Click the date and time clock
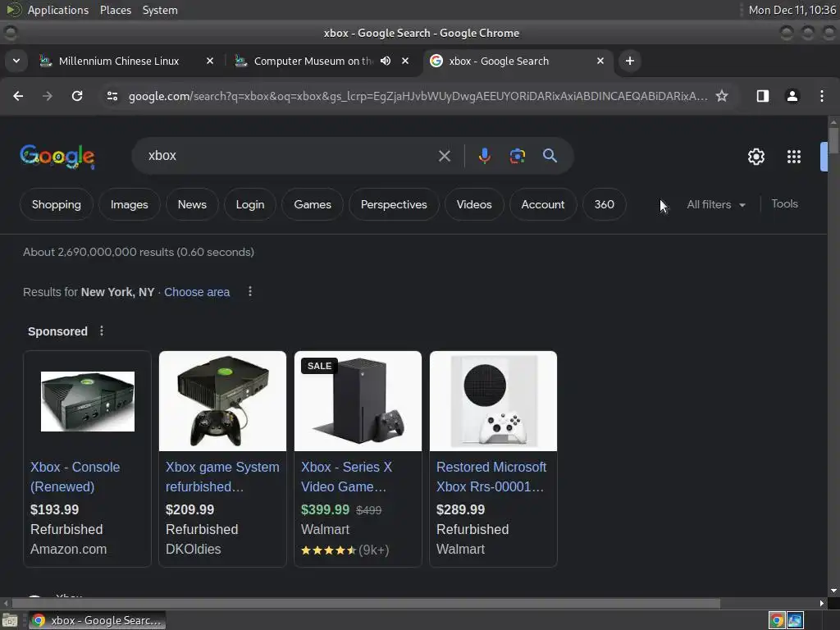The height and width of the screenshot is (630, 840). (x=792, y=10)
